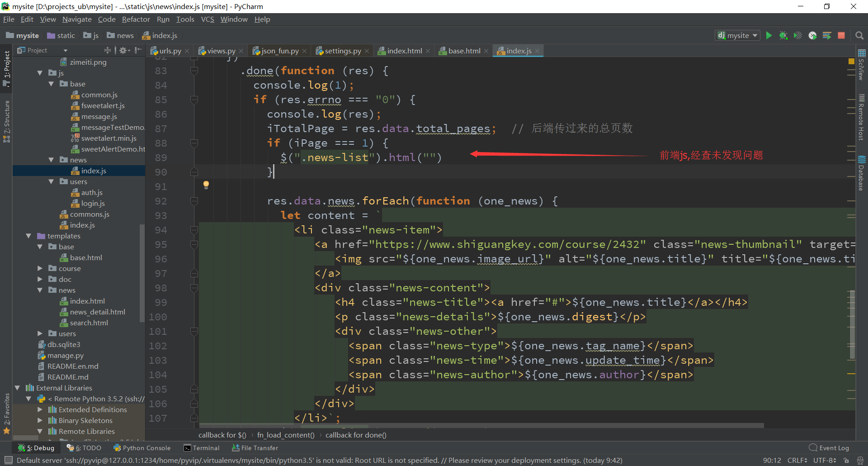The image size is (868, 466).
Task: Click the editor vertical scrollbar thumb
Action: coord(852,324)
